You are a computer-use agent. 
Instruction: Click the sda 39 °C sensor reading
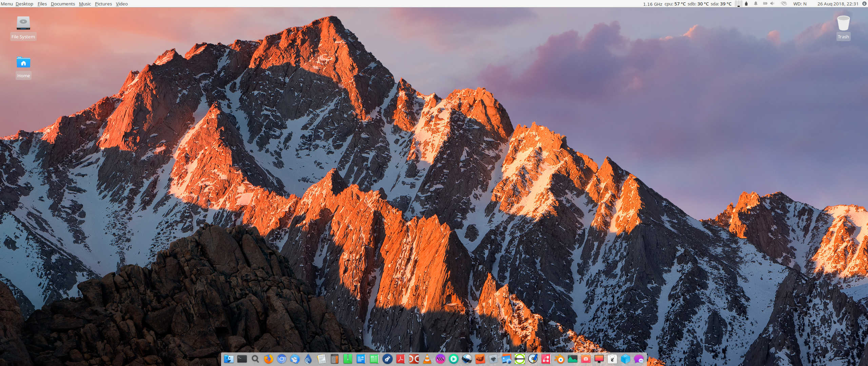(721, 4)
